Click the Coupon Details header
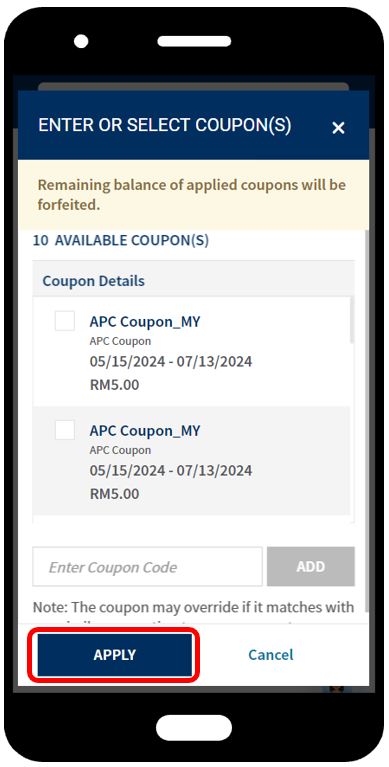Screen dimensions: 389x767 click(93, 281)
